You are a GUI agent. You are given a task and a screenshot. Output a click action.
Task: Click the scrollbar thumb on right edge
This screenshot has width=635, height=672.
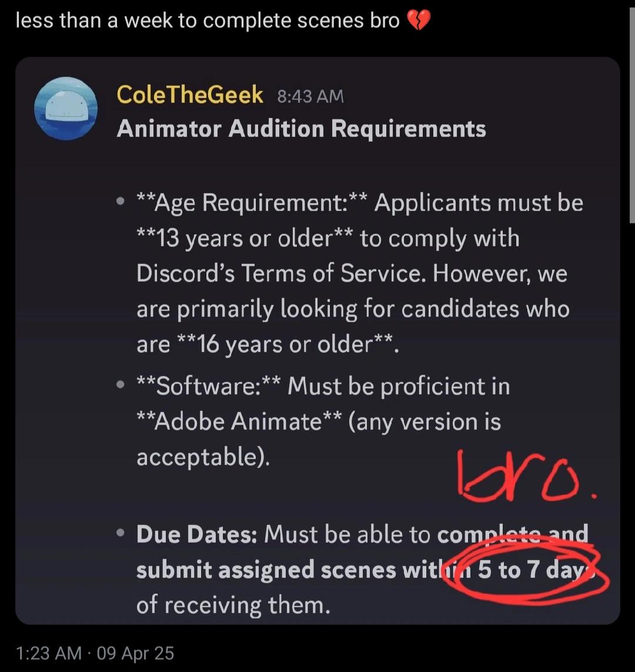tap(631, 112)
